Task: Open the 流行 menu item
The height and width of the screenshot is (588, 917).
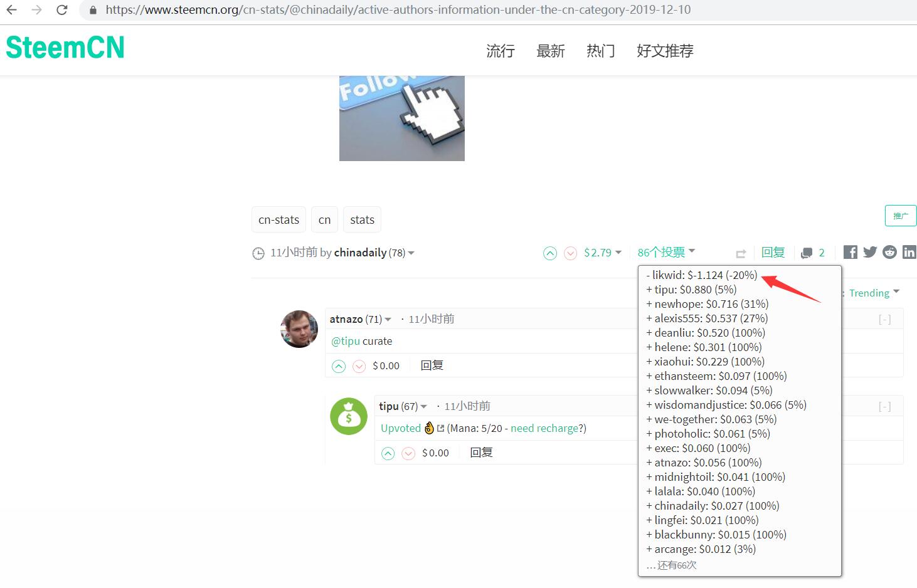Action: (501, 51)
